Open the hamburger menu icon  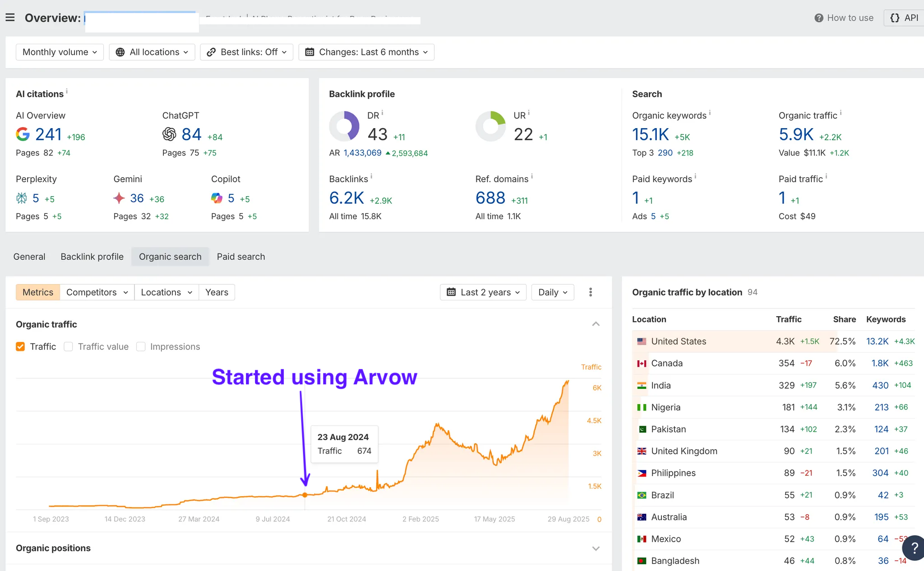click(x=10, y=18)
